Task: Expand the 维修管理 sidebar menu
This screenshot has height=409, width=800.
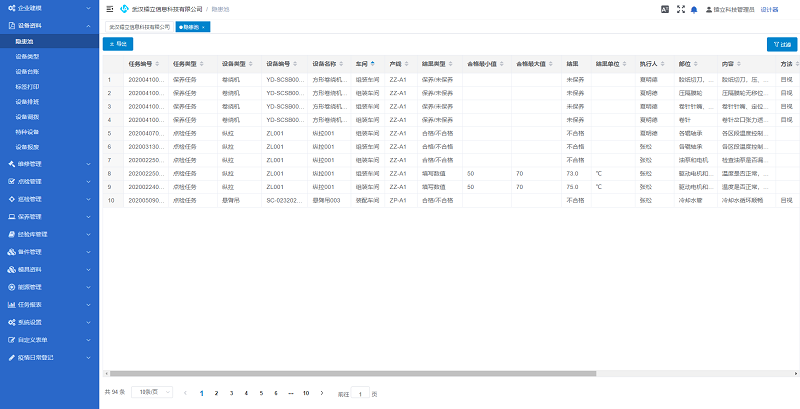Action: coord(48,164)
